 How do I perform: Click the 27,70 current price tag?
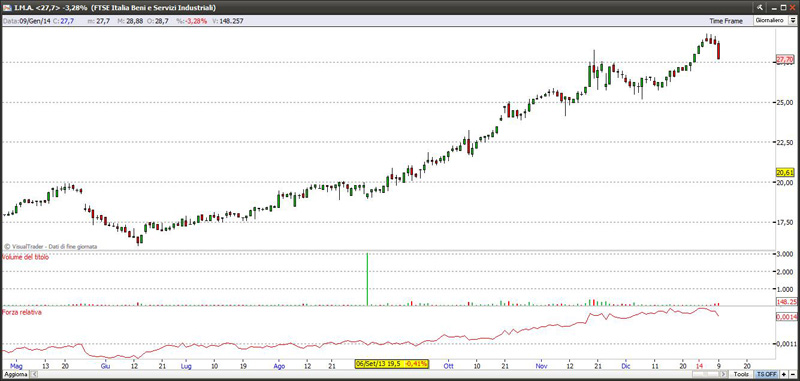(784, 60)
